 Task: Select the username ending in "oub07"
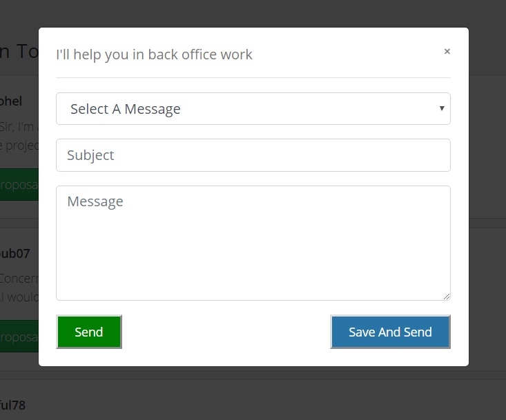(x=14, y=254)
